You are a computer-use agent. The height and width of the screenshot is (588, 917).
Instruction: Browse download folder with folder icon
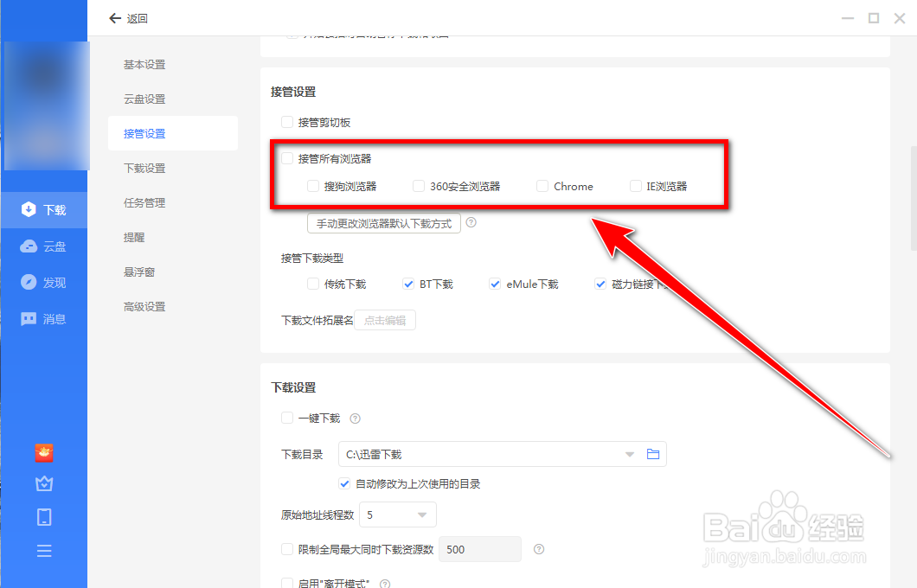653,454
